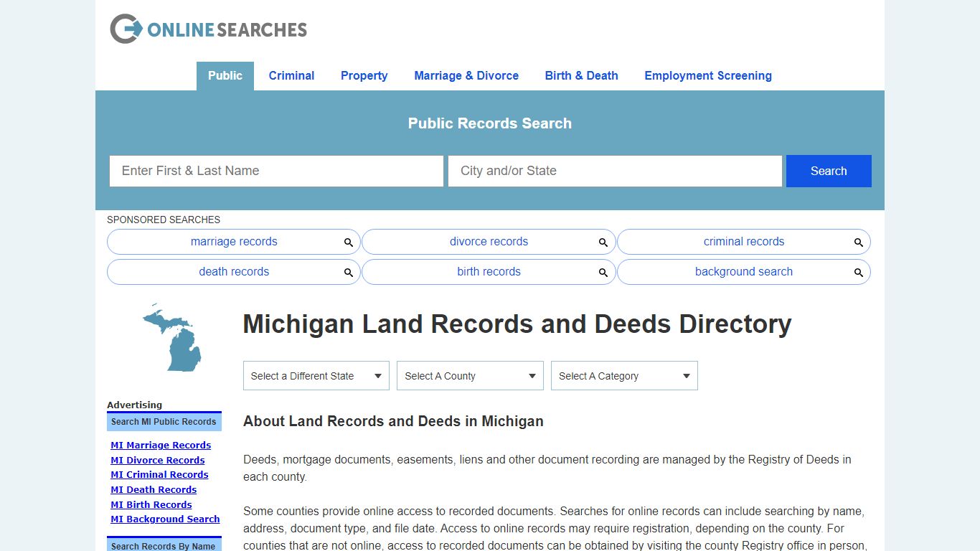Click magnifier icon on death records pill

[348, 273]
